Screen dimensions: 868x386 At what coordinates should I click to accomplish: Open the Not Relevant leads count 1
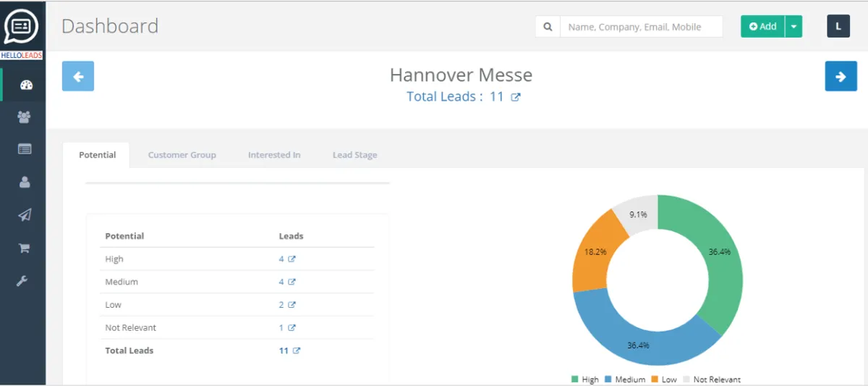pyautogui.click(x=281, y=328)
